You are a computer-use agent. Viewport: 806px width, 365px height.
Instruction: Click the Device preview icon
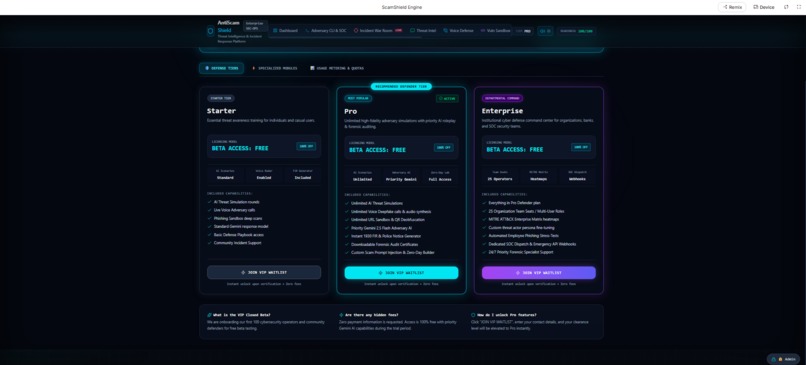(x=756, y=7)
